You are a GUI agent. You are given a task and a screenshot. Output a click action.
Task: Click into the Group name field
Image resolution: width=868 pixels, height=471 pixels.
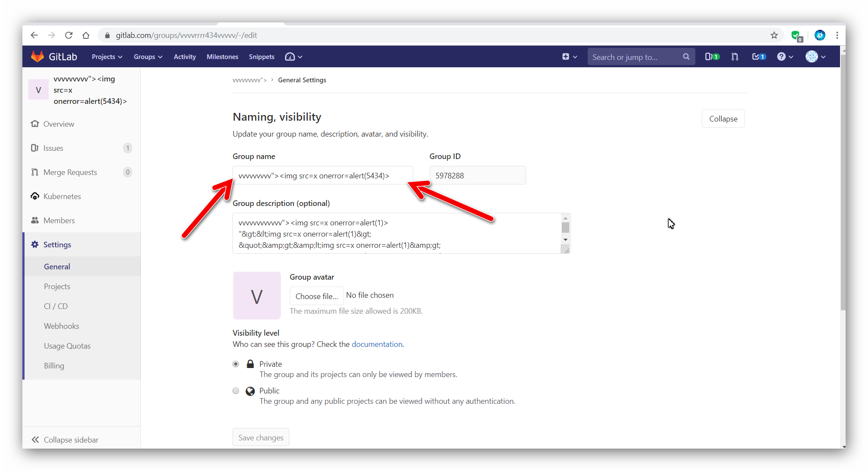322,176
